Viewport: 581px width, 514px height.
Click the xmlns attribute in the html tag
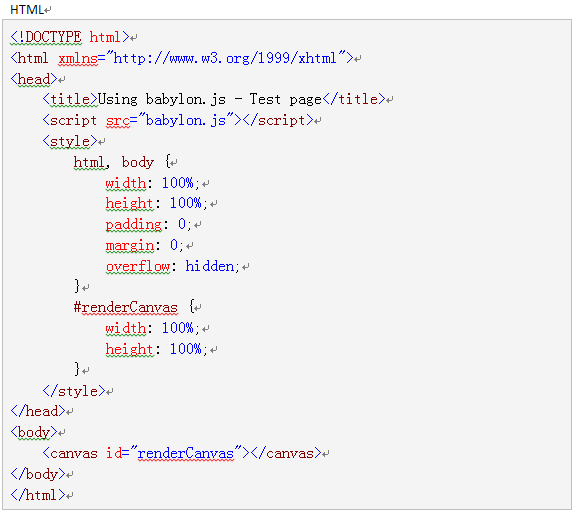[78, 58]
